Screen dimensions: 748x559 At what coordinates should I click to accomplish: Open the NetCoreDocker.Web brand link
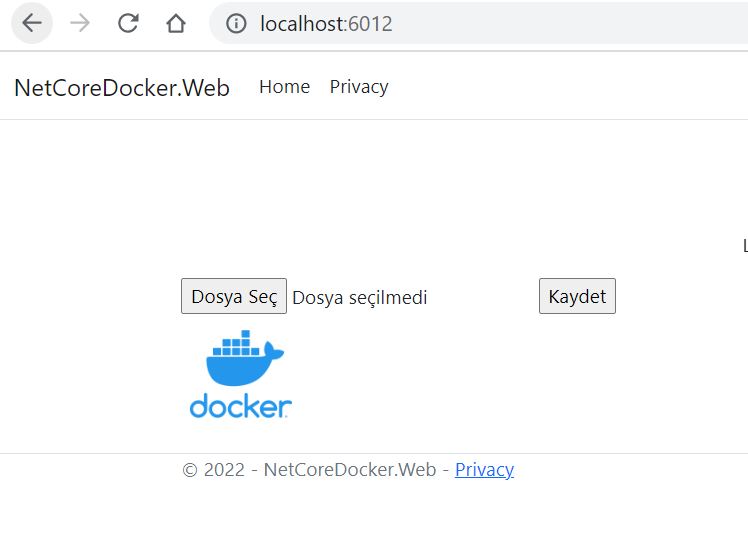(x=122, y=88)
